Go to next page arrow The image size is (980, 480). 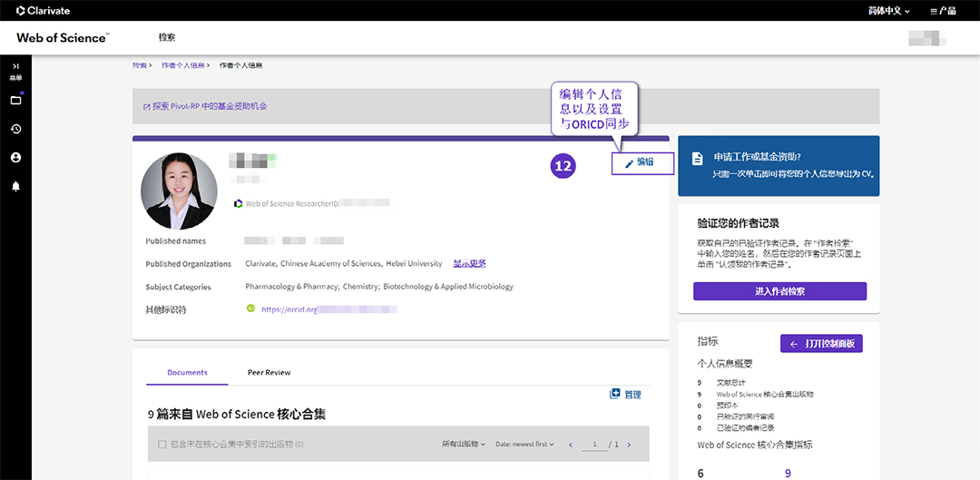(629, 445)
